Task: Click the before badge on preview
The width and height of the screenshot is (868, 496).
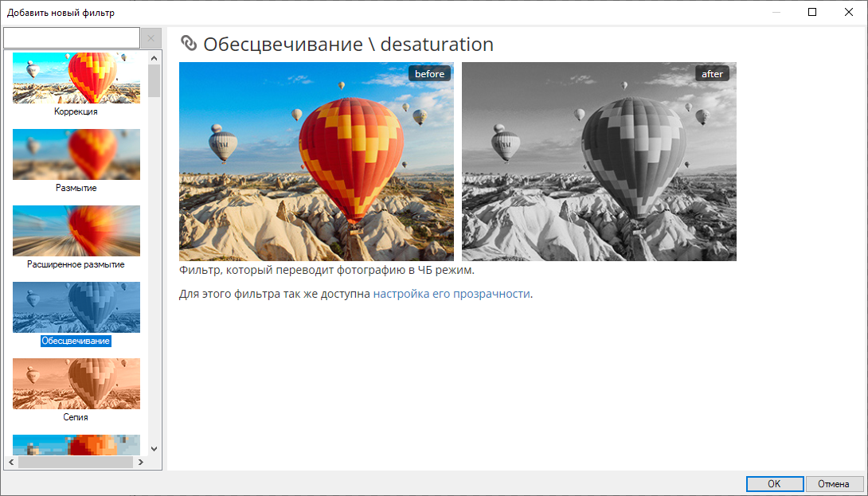Action: (429, 73)
